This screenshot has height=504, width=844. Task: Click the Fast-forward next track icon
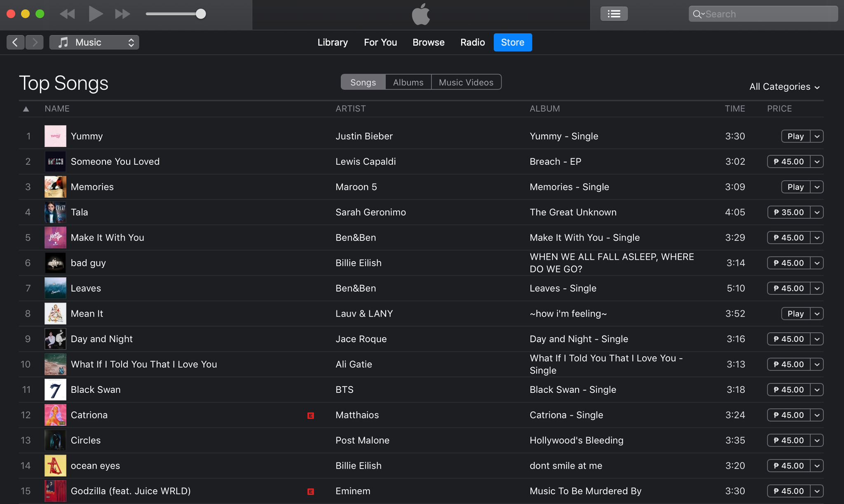pos(122,14)
